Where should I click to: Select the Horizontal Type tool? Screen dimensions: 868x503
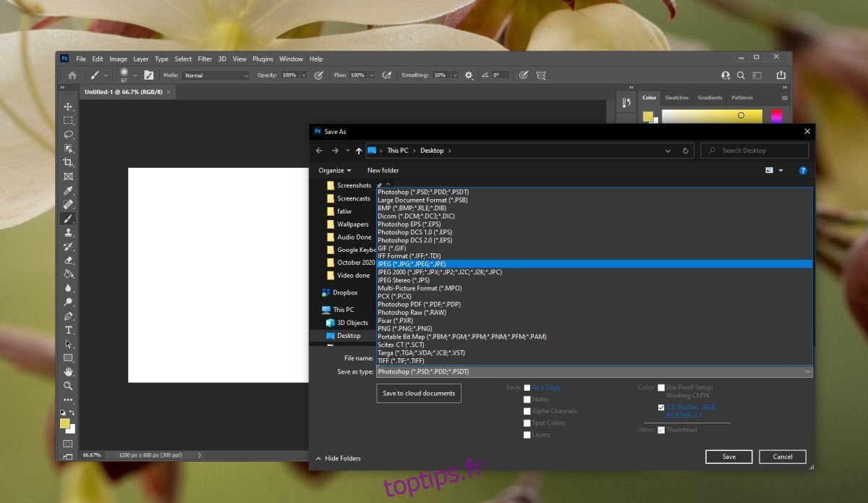tap(68, 330)
